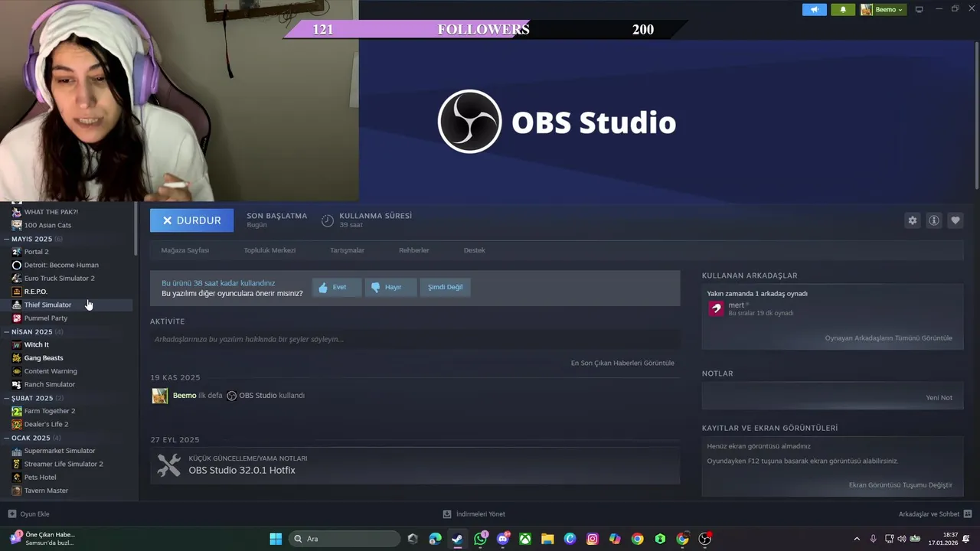980x551 pixels.
Task: Click the activity comment input field
Action: click(x=415, y=339)
